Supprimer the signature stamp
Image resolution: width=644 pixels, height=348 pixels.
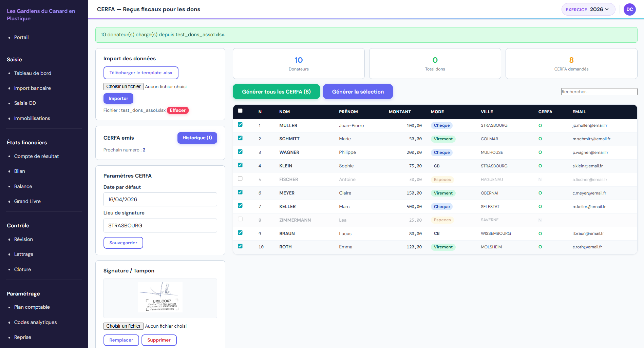tap(159, 340)
